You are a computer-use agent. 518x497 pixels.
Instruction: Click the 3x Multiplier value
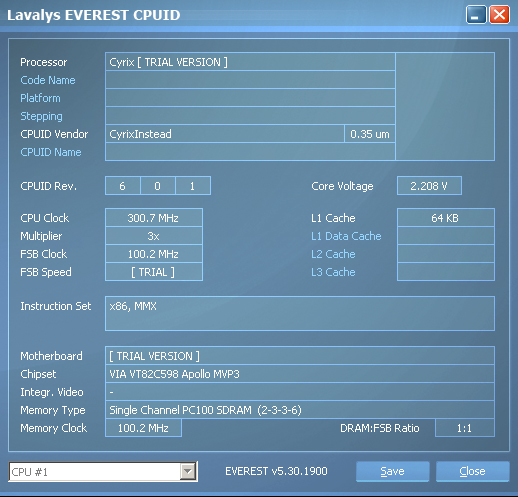point(154,236)
